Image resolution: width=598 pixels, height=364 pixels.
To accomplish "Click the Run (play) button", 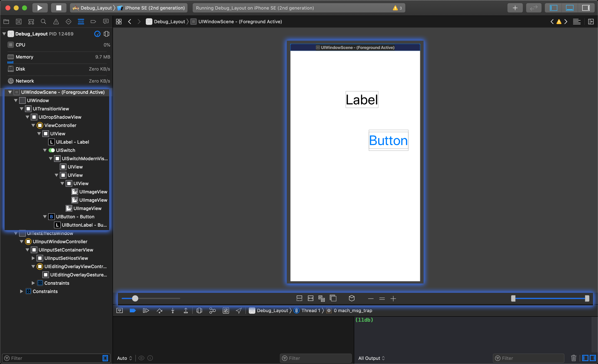I will [x=40, y=8].
